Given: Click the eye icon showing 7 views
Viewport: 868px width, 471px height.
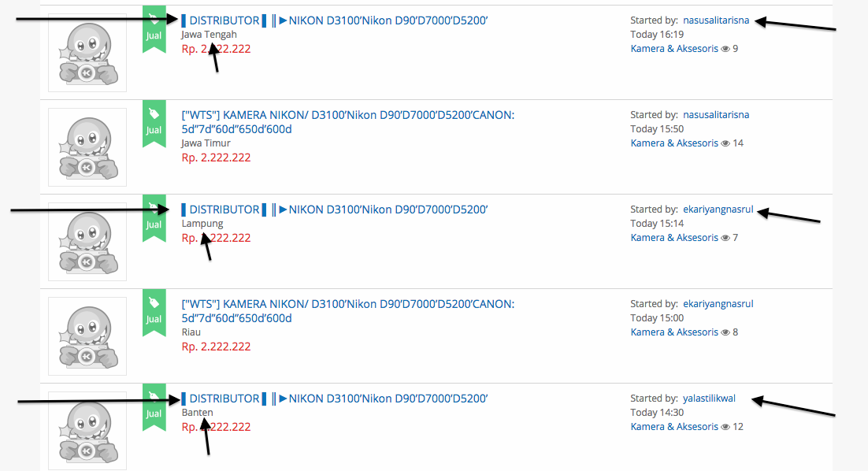Looking at the screenshot, I should (725, 238).
